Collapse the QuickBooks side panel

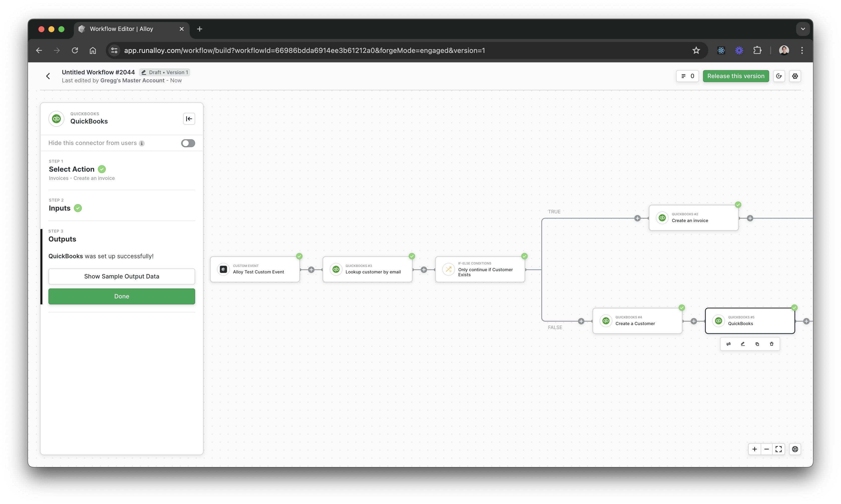[x=189, y=119]
